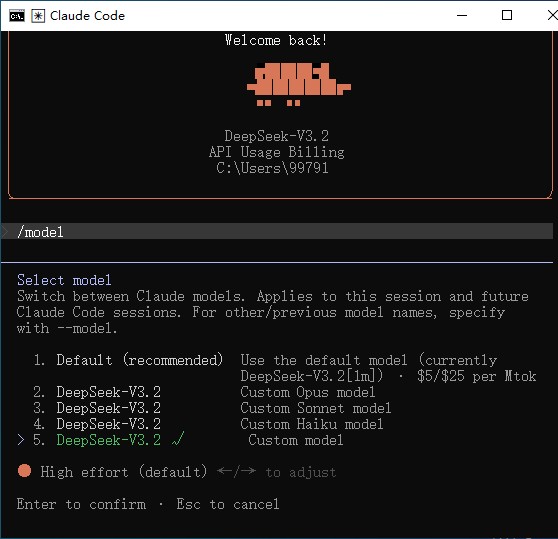Maximize the Claude Code window
This screenshot has height=539, width=558.
[x=507, y=16]
